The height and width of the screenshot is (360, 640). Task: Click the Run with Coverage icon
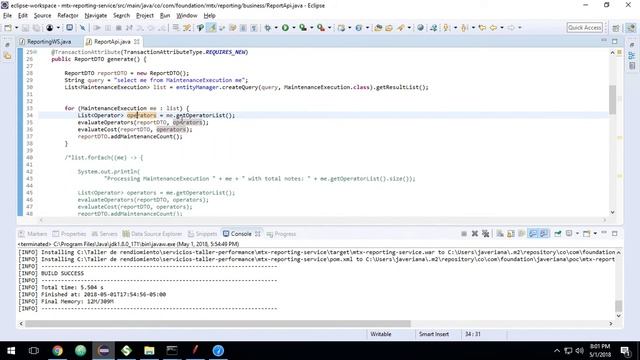coord(303,28)
